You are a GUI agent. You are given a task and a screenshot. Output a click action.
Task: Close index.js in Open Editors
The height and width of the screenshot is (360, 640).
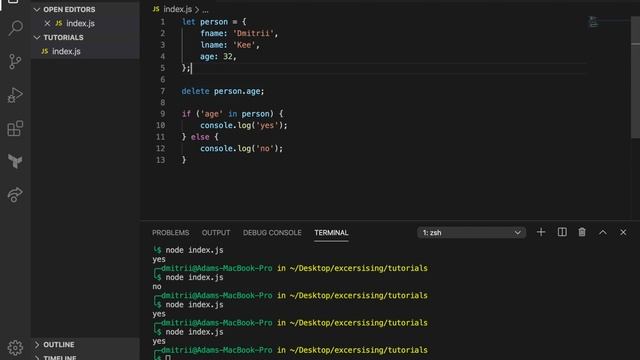tap(47, 23)
